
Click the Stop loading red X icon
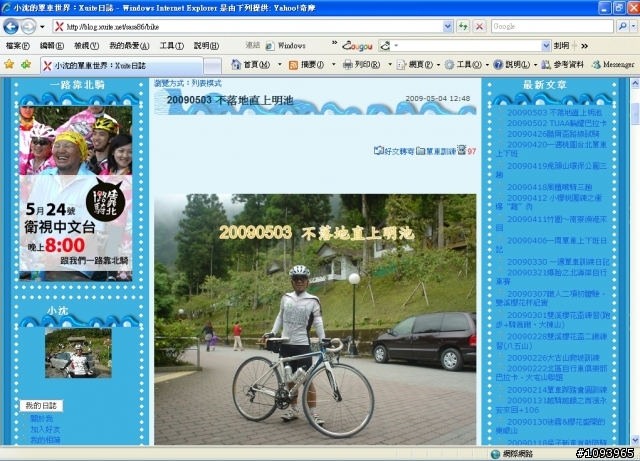click(x=479, y=27)
